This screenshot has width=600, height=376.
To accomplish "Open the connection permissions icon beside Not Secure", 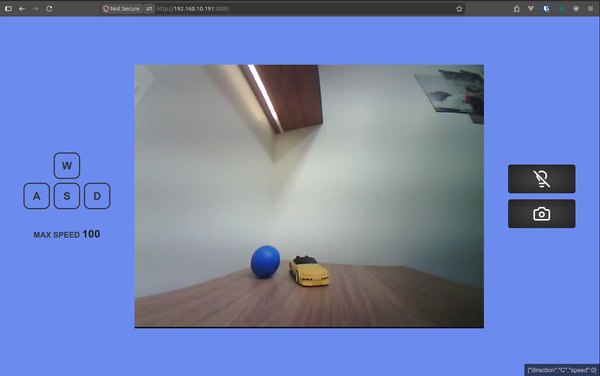I will (x=149, y=8).
